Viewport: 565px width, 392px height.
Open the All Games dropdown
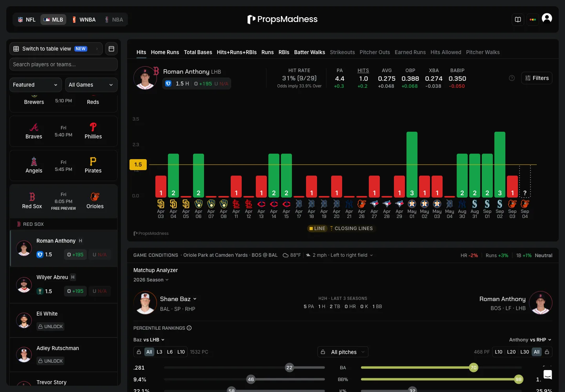(91, 85)
